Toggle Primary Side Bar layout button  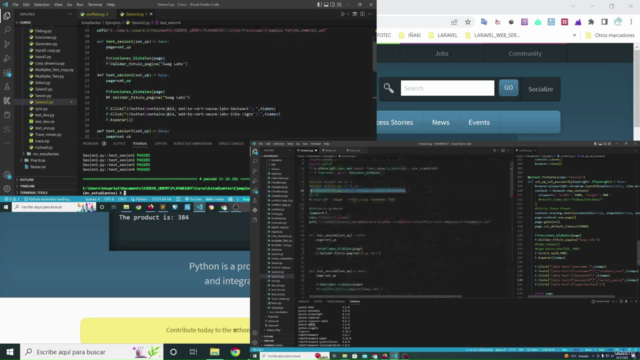tap(319, 4)
